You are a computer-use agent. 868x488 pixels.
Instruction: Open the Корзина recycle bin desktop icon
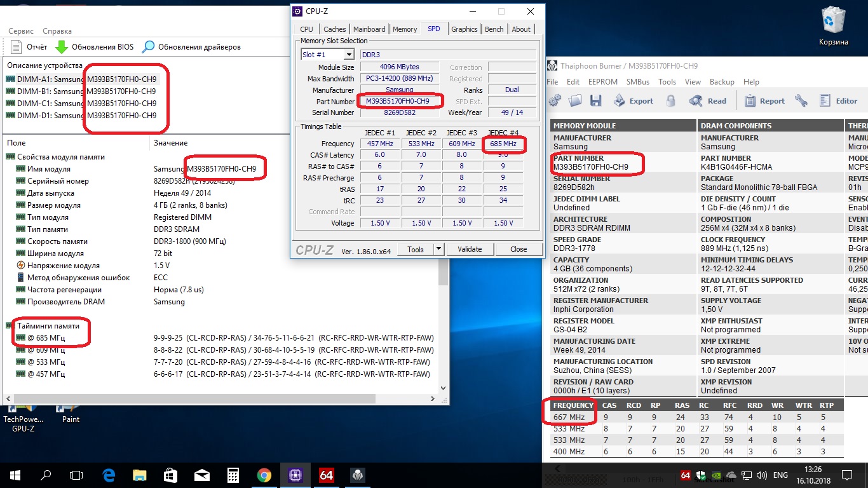(x=833, y=27)
